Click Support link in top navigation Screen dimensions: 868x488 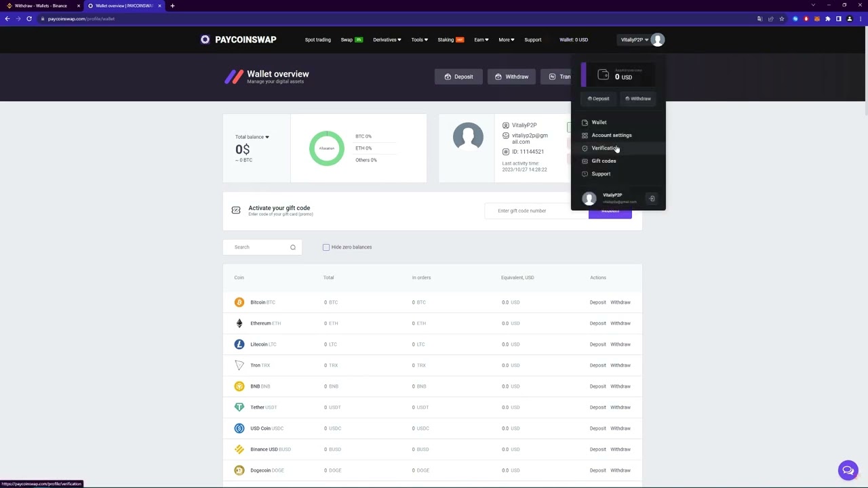[x=533, y=40]
